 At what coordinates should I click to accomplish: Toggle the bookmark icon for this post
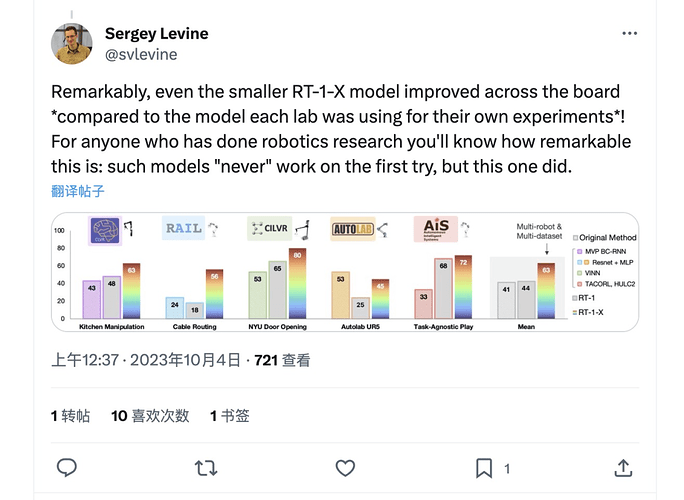point(484,467)
